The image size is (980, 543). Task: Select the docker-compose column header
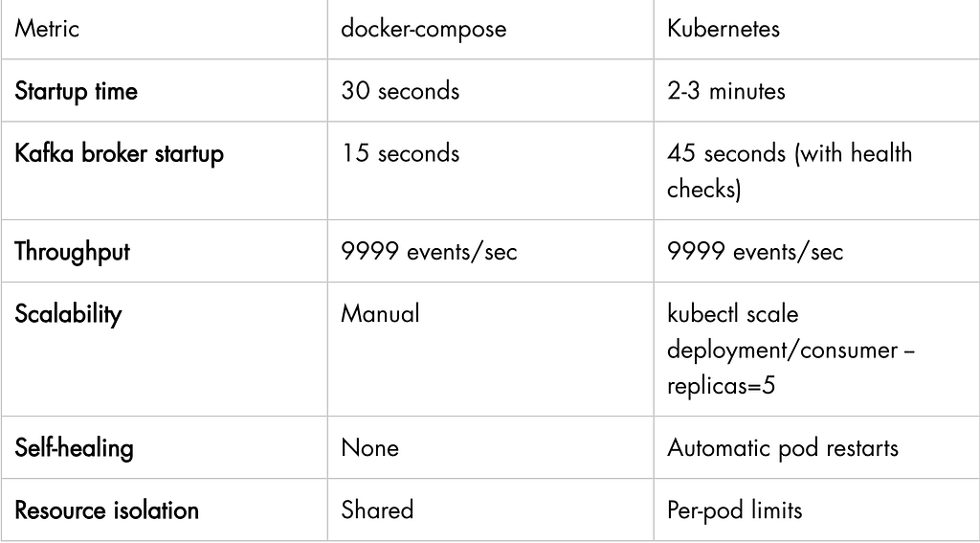pos(491,30)
